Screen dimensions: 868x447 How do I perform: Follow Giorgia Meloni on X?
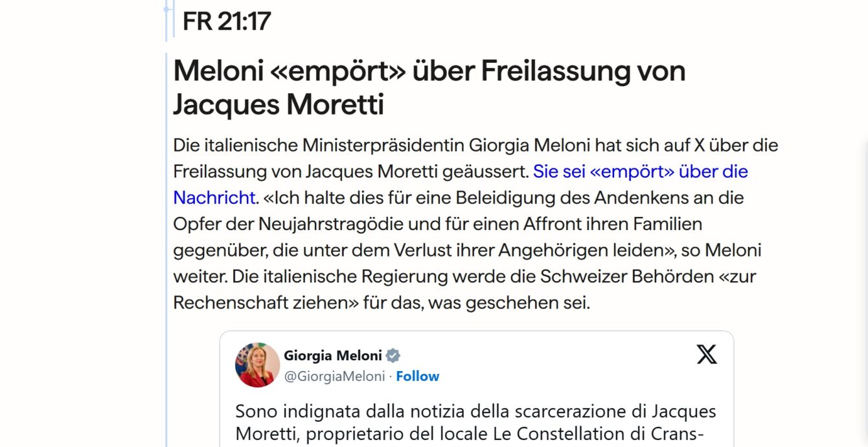click(417, 376)
